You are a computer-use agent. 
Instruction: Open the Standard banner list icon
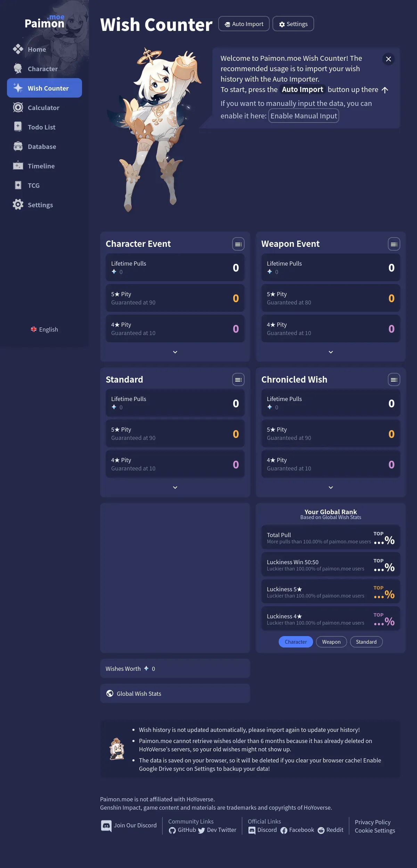[x=238, y=379]
